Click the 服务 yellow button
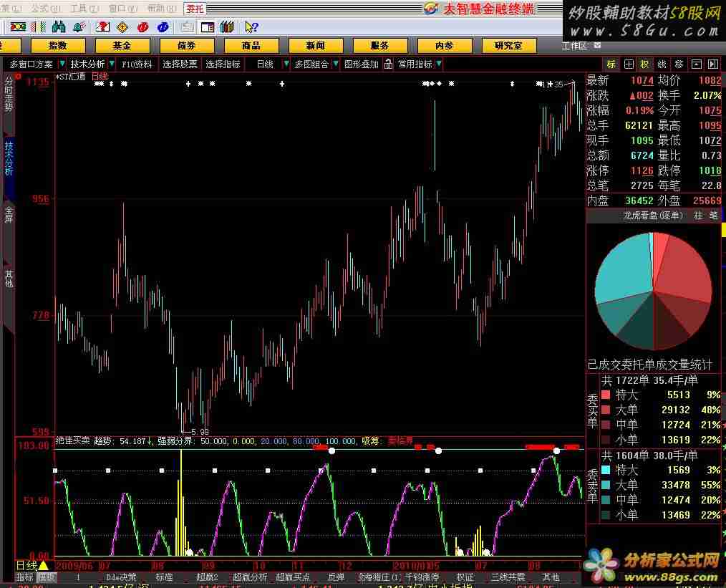726x588 pixels. coord(379,45)
